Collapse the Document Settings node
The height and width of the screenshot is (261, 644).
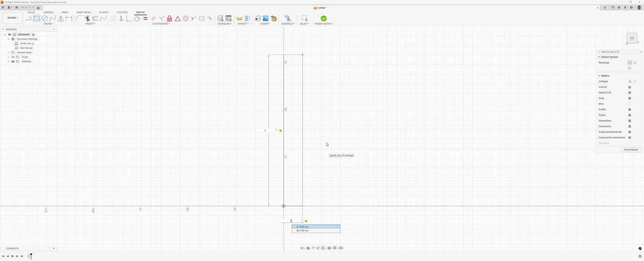coord(8,39)
